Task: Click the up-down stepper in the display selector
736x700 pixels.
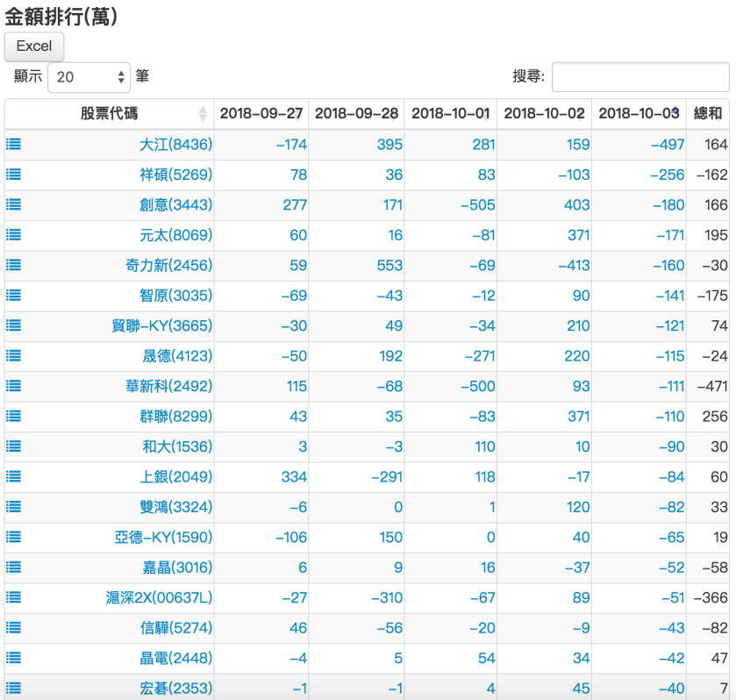Action: click(118, 76)
